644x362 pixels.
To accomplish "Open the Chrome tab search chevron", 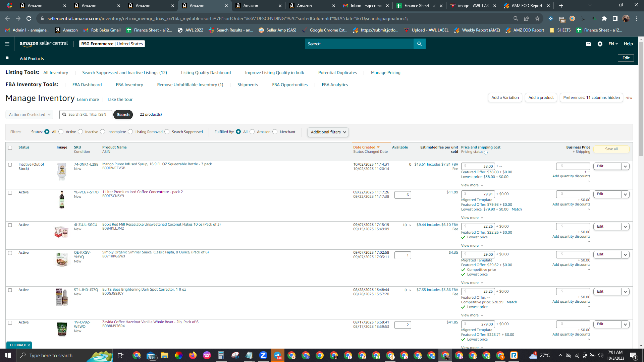I will (590, 5).
